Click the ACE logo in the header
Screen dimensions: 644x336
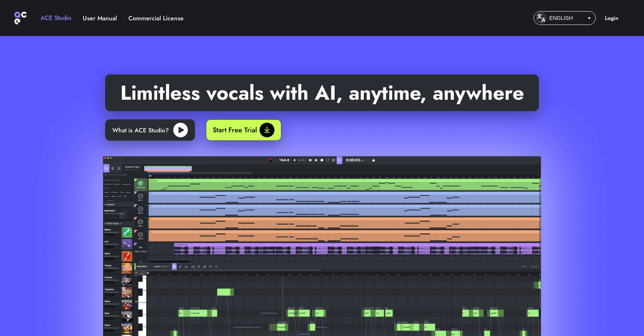tap(20, 18)
